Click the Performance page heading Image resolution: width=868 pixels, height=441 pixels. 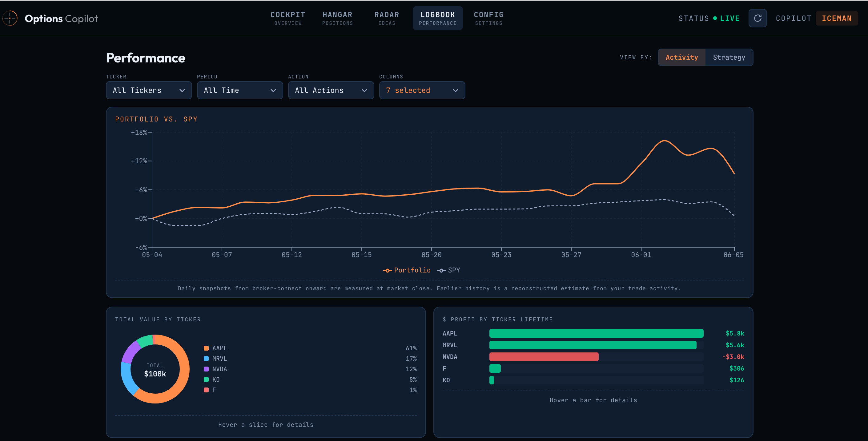(146, 58)
